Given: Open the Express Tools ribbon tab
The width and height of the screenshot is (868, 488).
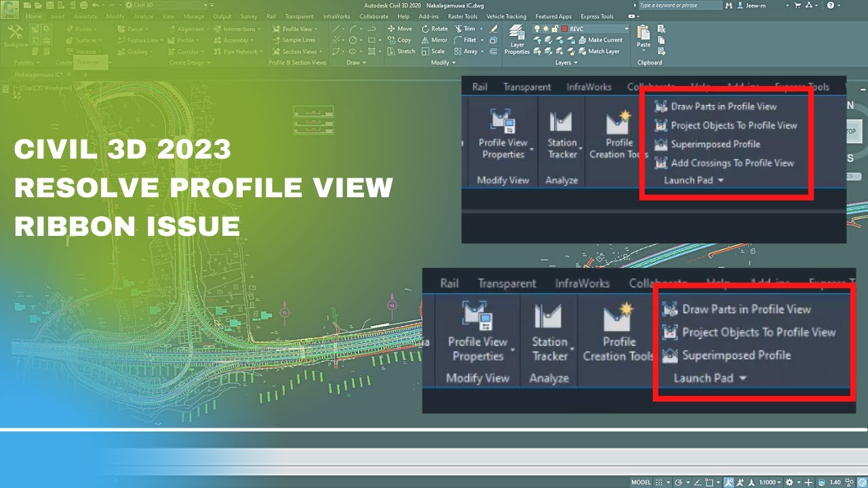Looking at the screenshot, I should coord(597,16).
